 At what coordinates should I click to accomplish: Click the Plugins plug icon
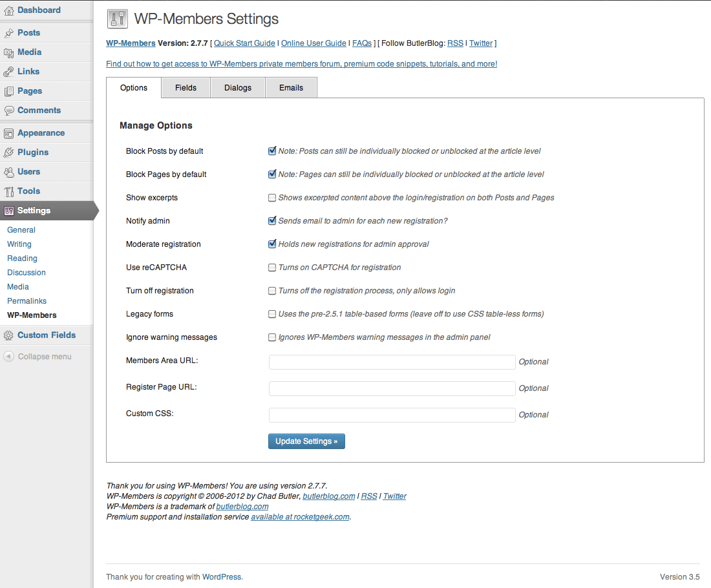tap(8, 152)
